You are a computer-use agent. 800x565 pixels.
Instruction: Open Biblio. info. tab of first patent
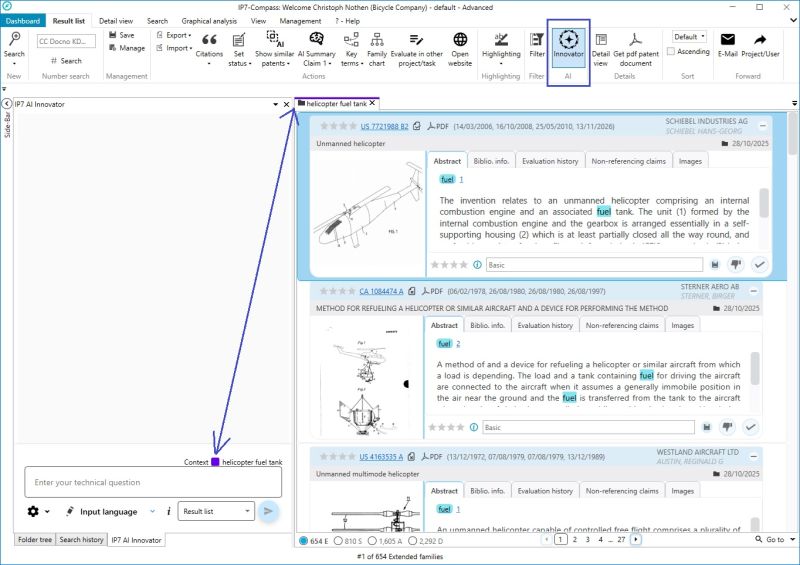click(490, 160)
